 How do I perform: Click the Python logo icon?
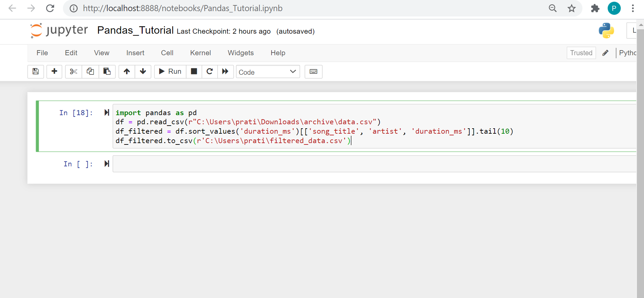coord(606,31)
